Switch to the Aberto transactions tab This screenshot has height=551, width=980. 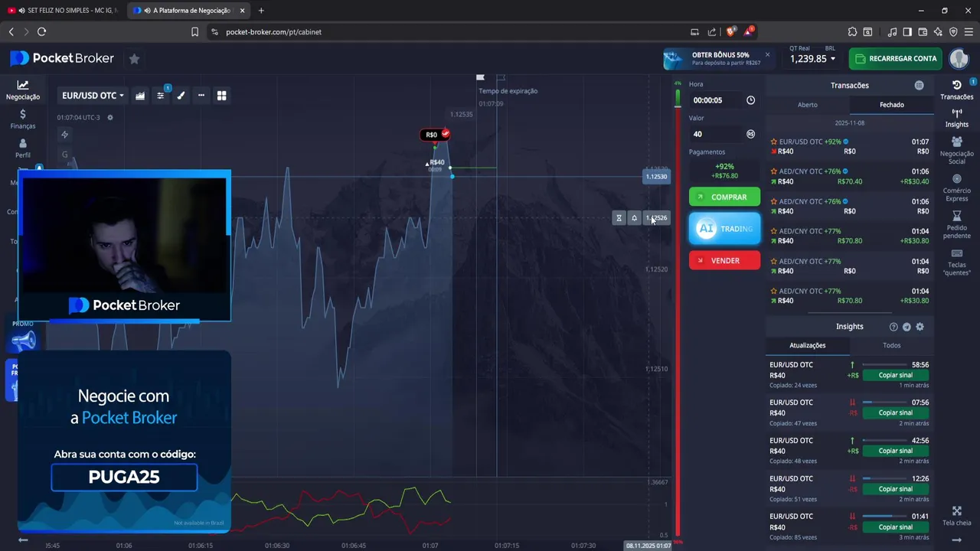(808, 105)
